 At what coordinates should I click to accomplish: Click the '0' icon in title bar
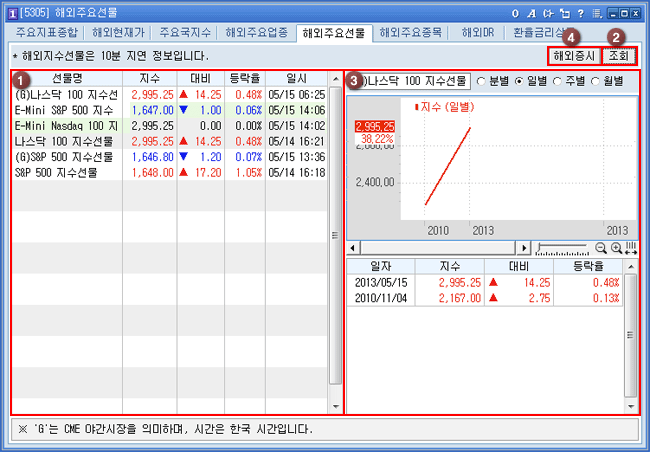click(514, 12)
